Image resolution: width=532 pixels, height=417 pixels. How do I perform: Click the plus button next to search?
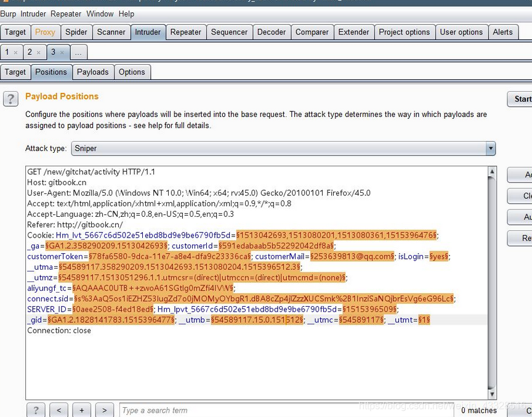81,410
